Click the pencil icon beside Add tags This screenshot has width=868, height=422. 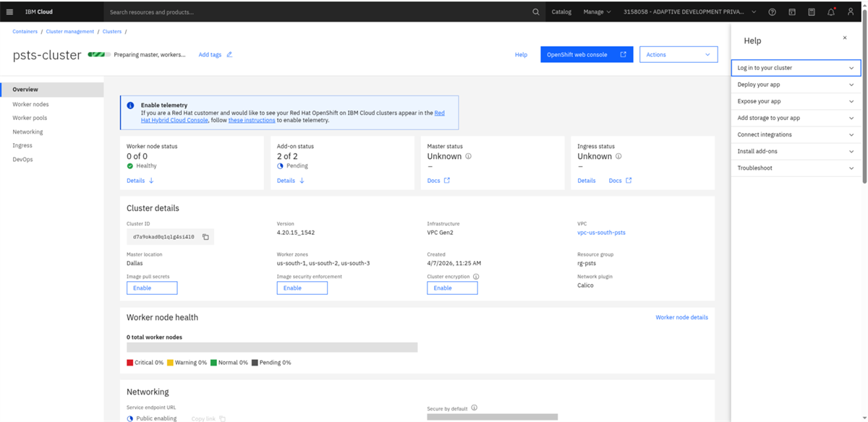[x=229, y=54]
